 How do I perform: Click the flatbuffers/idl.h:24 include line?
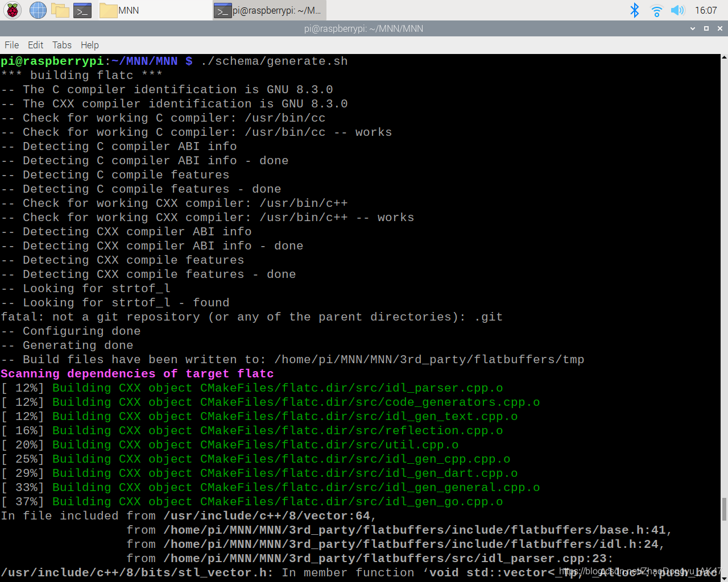[x=396, y=544]
